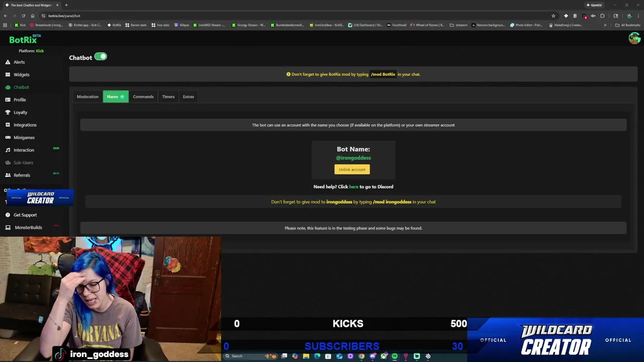This screenshot has height=362, width=644.
Task: Select Chatbot in the sidebar
Action: click(x=21, y=87)
